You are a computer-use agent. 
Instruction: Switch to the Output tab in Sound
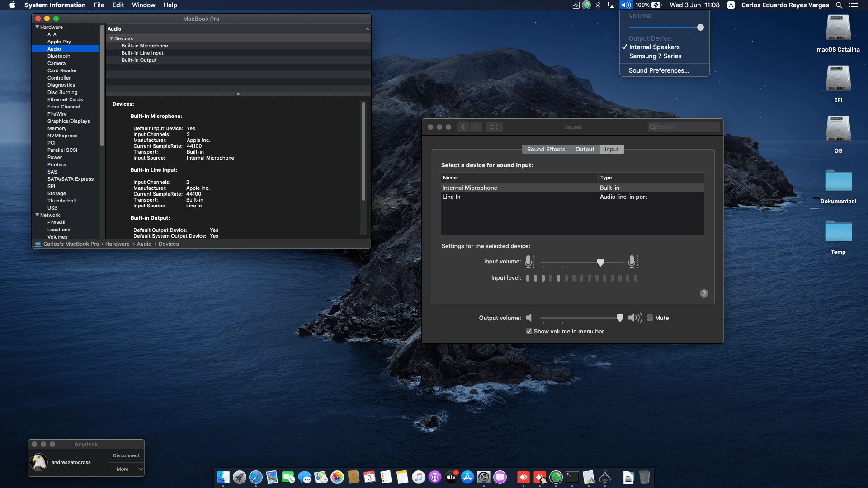[x=585, y=149]
